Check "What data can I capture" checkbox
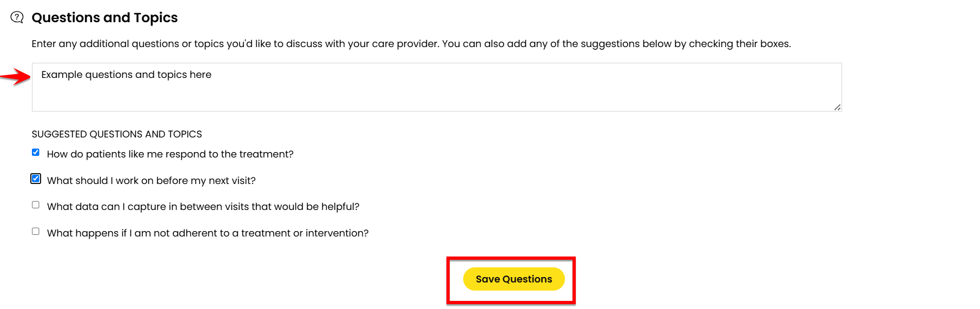This screenshot has height=309, width=980. (x=36, y=205)
